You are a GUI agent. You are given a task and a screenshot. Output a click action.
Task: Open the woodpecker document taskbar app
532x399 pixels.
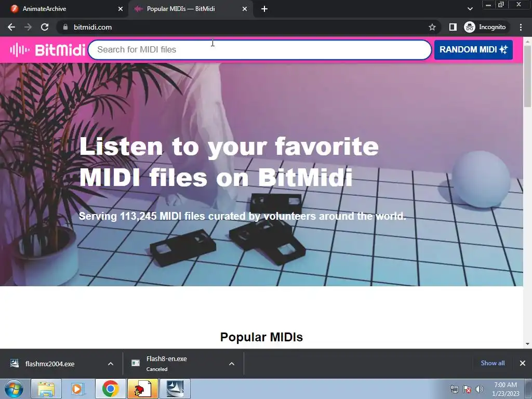click(142, 389)
